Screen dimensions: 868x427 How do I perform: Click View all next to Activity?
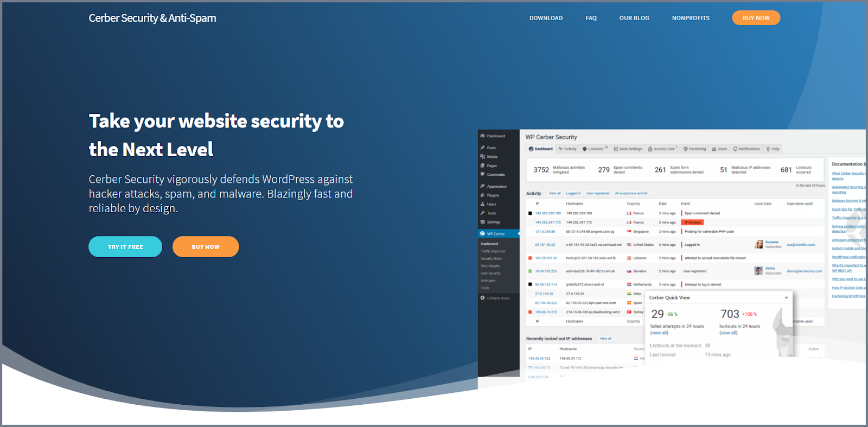(x=554, y=193)
